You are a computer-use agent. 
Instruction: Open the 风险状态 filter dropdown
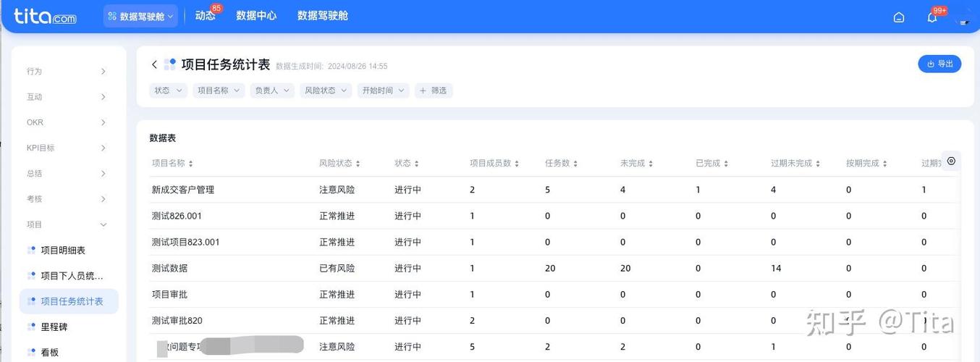(326, 90)
